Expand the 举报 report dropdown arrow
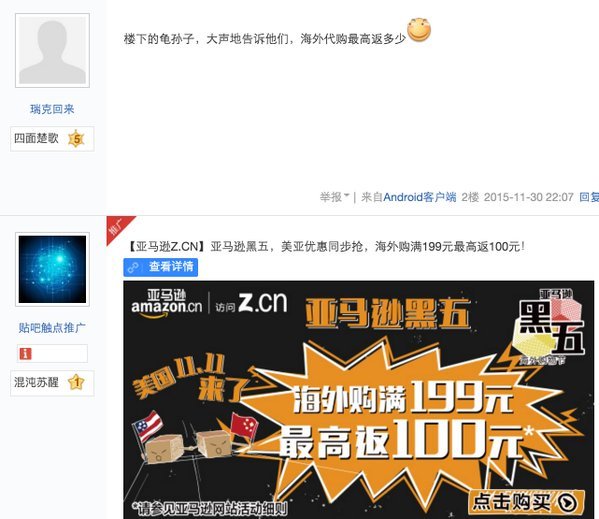This screenshot has width=599, height=519. (x=346, y=196)
